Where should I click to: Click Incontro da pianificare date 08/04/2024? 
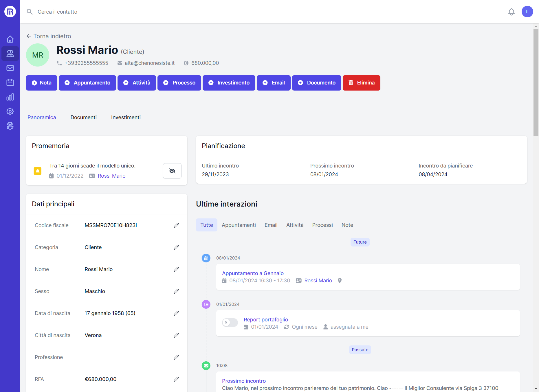click(x=433, y=174)
